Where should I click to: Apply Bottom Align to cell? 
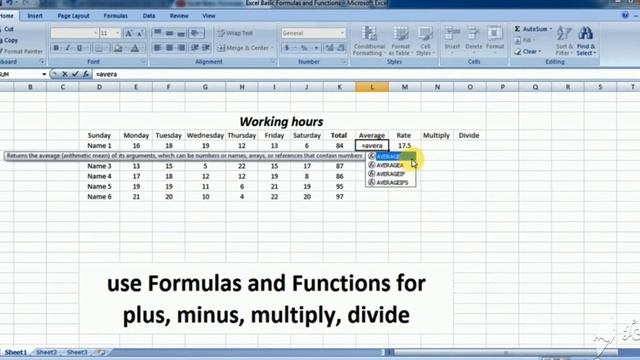point(181,33)
